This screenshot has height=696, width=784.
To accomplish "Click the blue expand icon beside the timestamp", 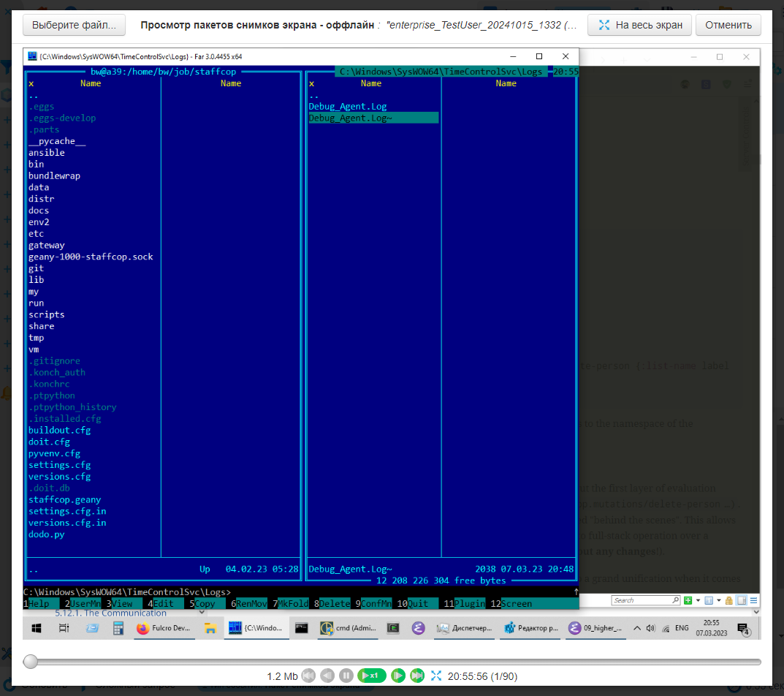I will (436, 676).
